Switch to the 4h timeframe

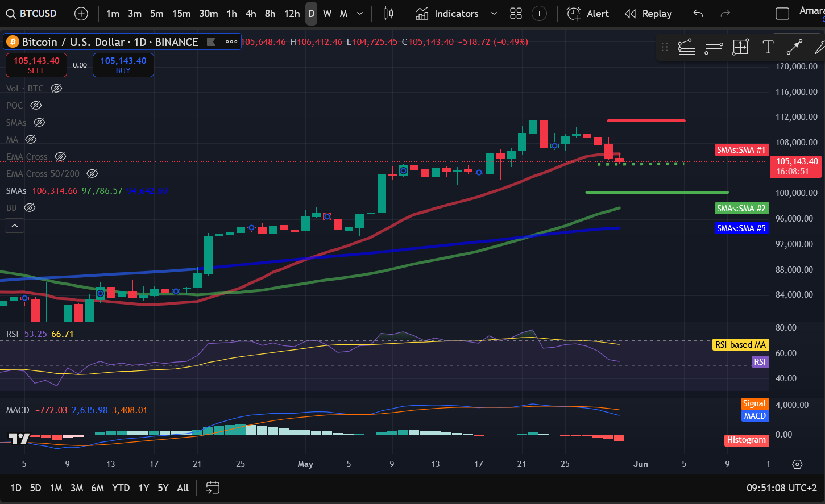pos(251,14)
